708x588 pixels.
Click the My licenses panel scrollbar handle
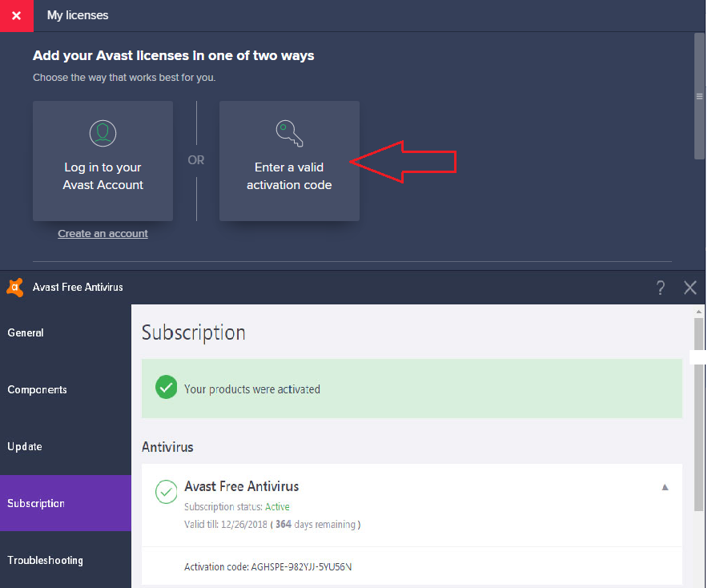698,95
